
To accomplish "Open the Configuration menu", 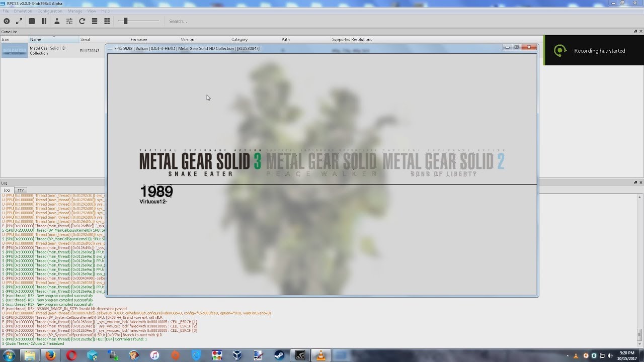I will pyautogui.click(x=50, y=11).
